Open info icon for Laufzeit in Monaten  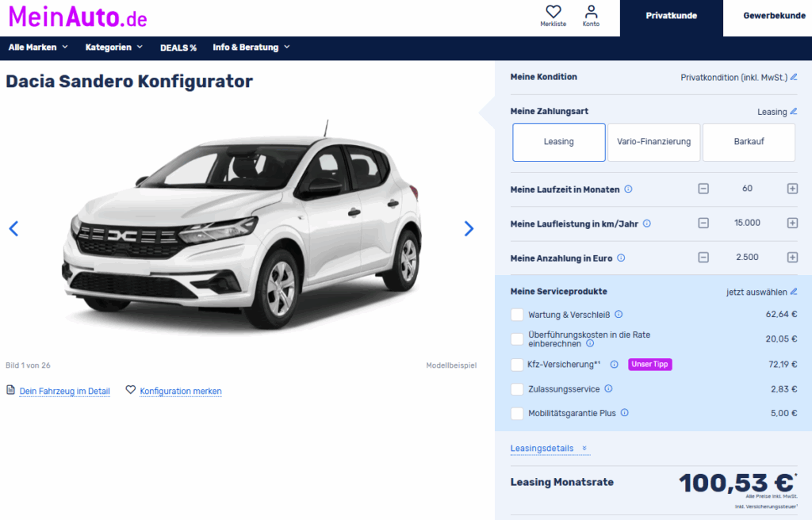pos(628,189)
